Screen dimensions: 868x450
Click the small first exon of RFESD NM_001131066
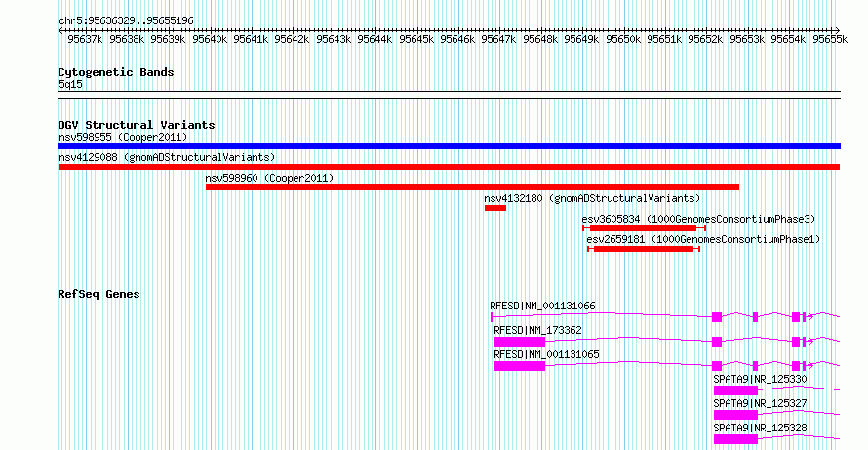(492, 317)
